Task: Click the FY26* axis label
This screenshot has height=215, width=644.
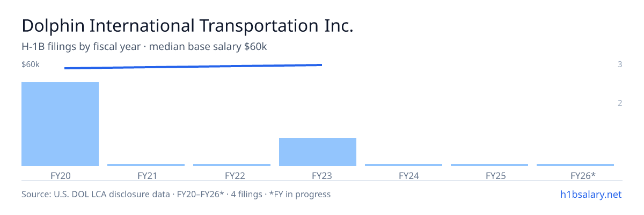Action: 575,175
